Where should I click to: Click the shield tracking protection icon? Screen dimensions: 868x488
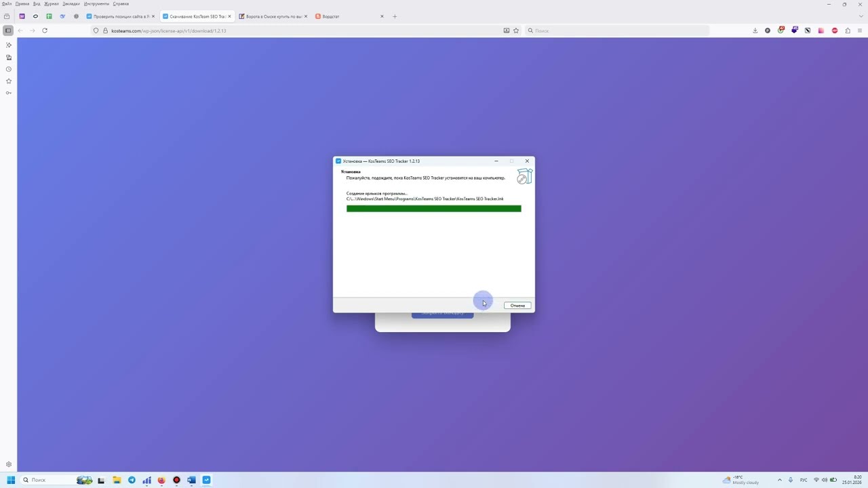pos(96,30)
